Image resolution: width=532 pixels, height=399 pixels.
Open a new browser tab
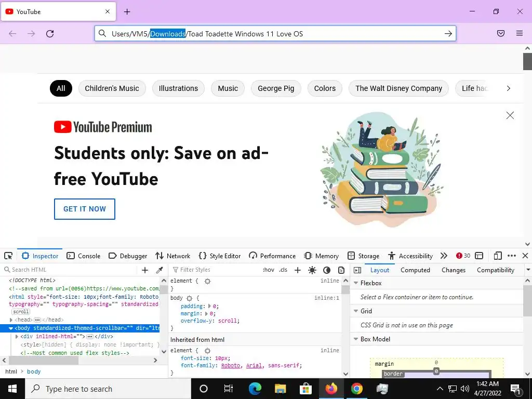point(127,12)
